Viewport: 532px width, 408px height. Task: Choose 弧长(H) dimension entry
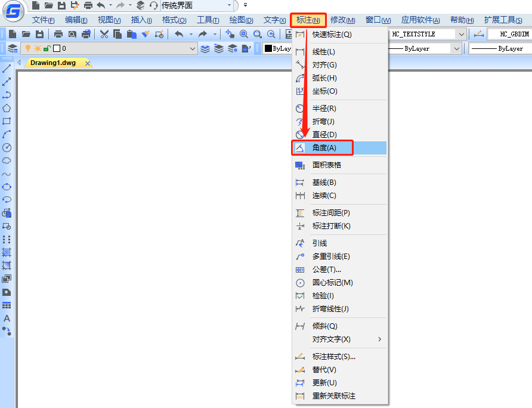point(340,78)
